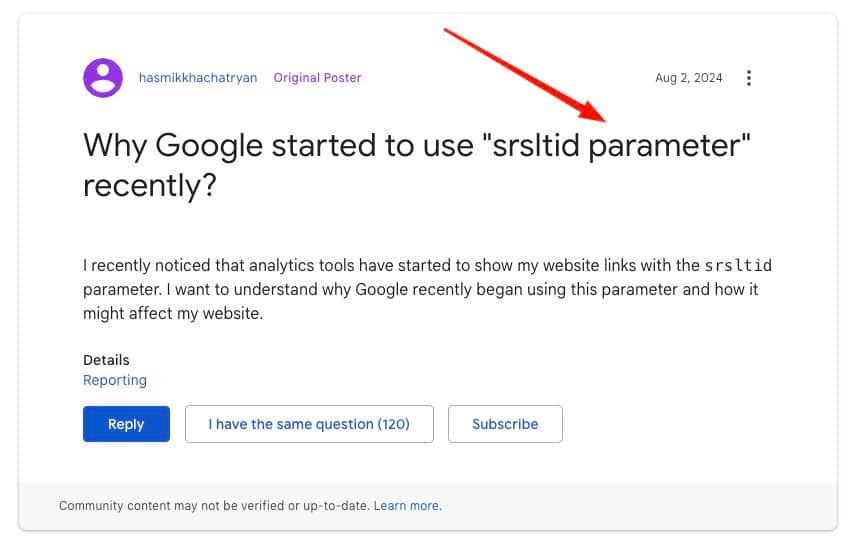854x548 pixels.
Task: Click the Reply button
Action: (126, 424)
